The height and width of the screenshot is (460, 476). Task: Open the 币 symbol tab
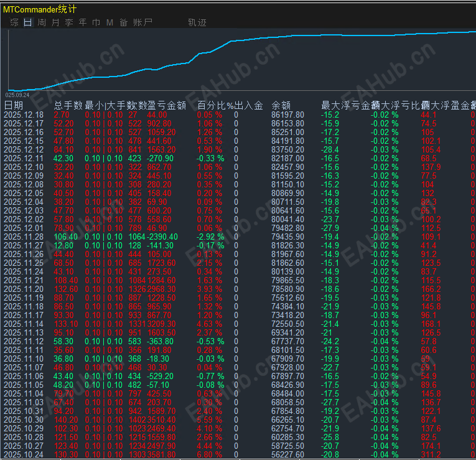(x=96, y=22)
